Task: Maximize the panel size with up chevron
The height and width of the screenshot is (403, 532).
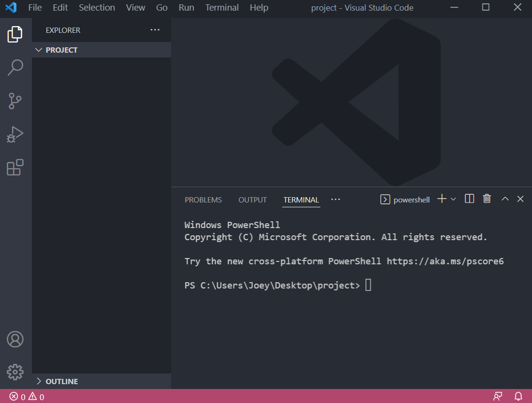Action: pyautogui.click(x=505, y=199)
